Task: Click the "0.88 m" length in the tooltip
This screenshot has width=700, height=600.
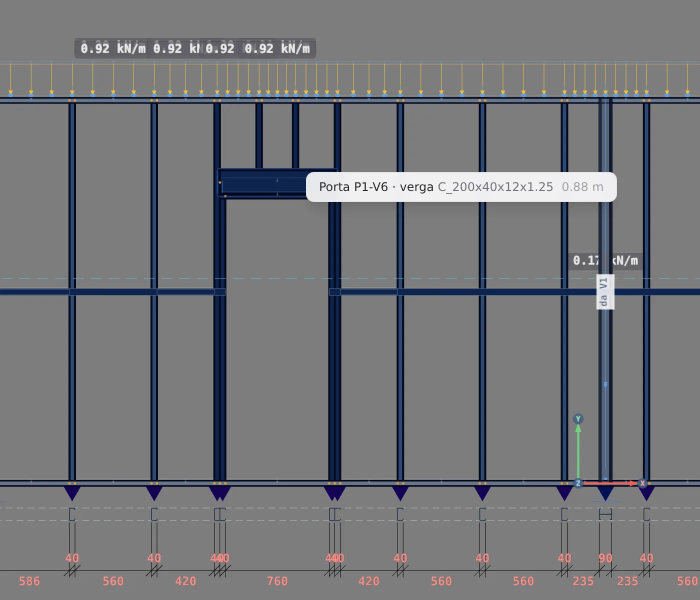Action: click(582, 187)
